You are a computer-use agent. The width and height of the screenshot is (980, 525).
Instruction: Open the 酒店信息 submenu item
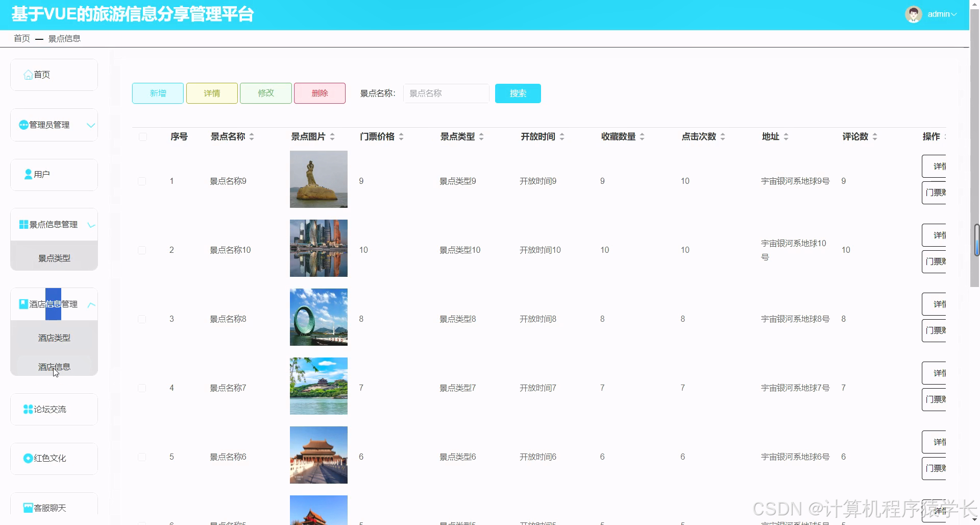[x=54, y=366]
